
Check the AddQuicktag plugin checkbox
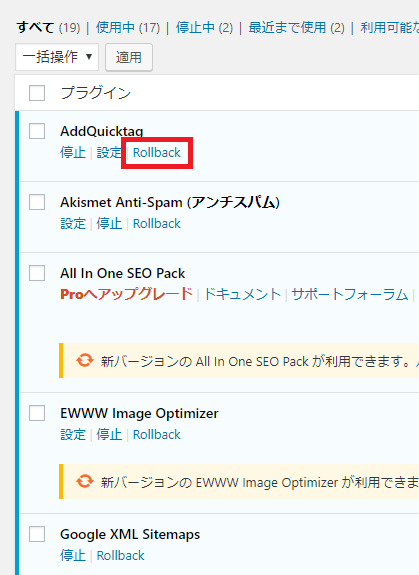coord(37,131)
